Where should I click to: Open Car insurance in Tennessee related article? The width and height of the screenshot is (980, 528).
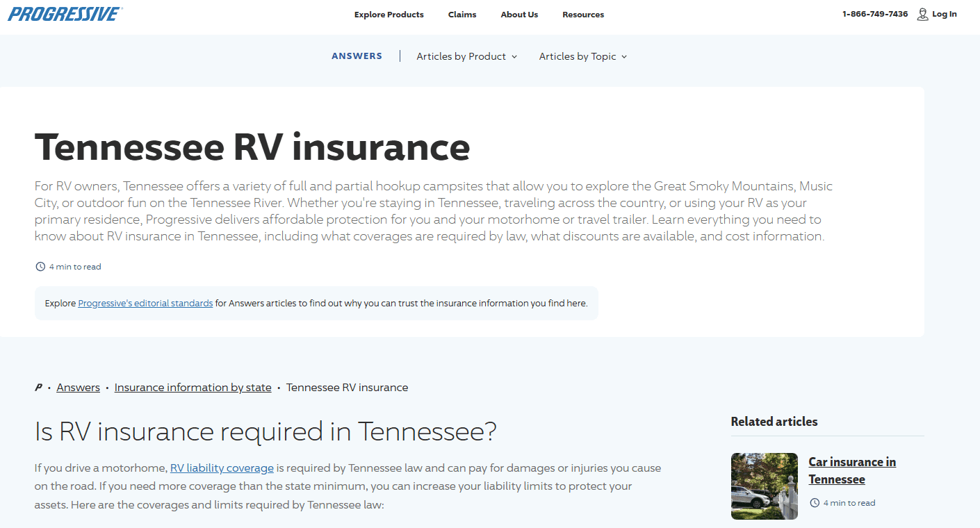(852, 470)
